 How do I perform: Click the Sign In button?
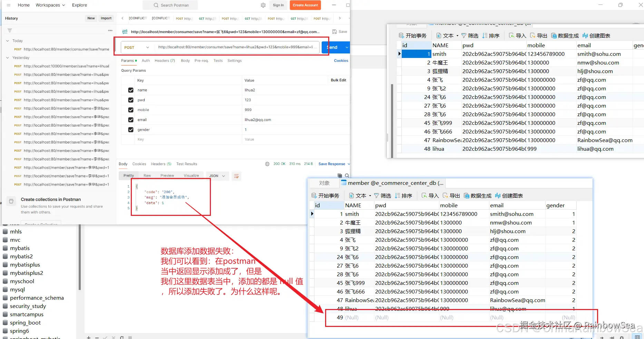tap(278, 5)
